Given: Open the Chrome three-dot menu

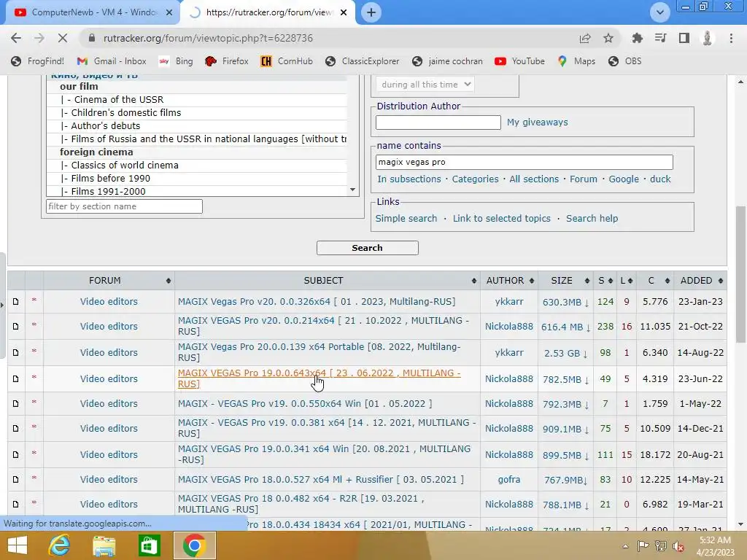Looking at the screenshot, I should point(731,38).
